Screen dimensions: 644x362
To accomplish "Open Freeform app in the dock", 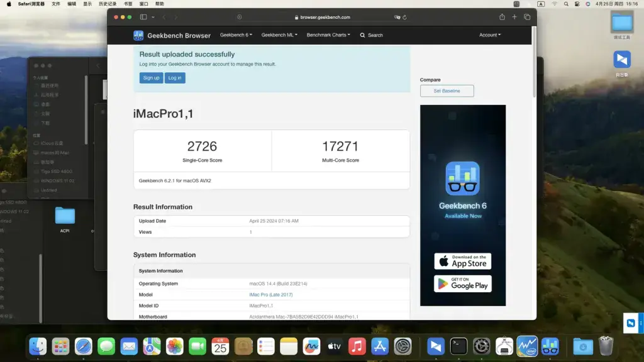I will (x=311, y=346).
